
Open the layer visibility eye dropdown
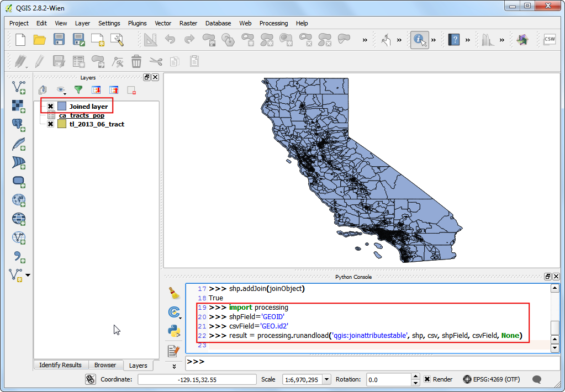61,89
